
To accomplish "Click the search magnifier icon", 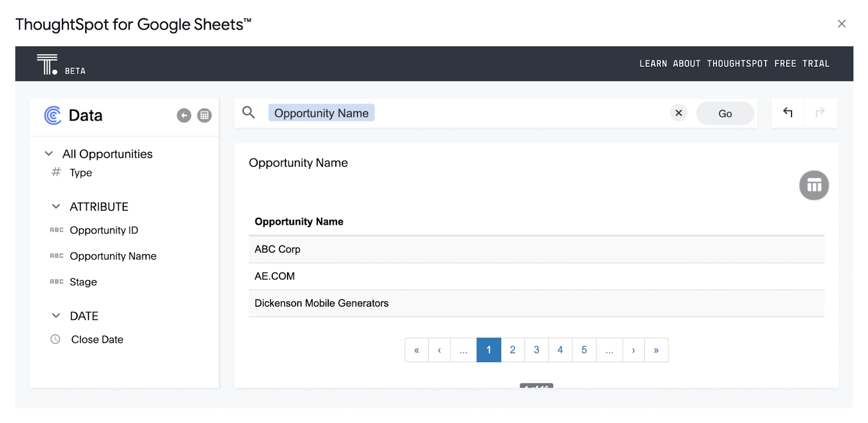I will 248,112.
